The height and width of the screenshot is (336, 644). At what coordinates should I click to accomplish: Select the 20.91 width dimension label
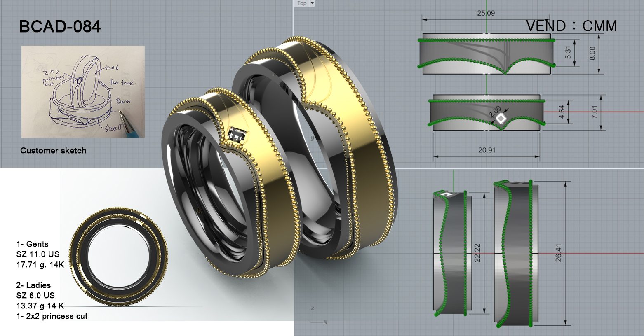tap(487, 150)
